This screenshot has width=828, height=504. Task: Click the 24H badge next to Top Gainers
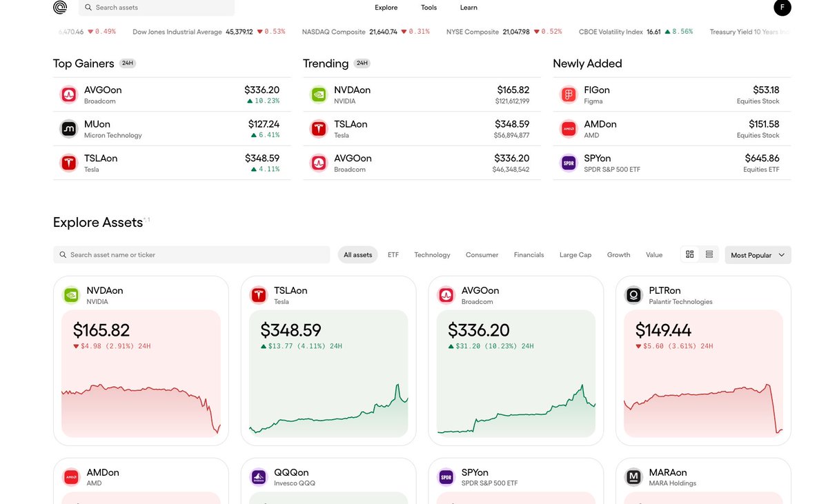[x=127, y=63]
